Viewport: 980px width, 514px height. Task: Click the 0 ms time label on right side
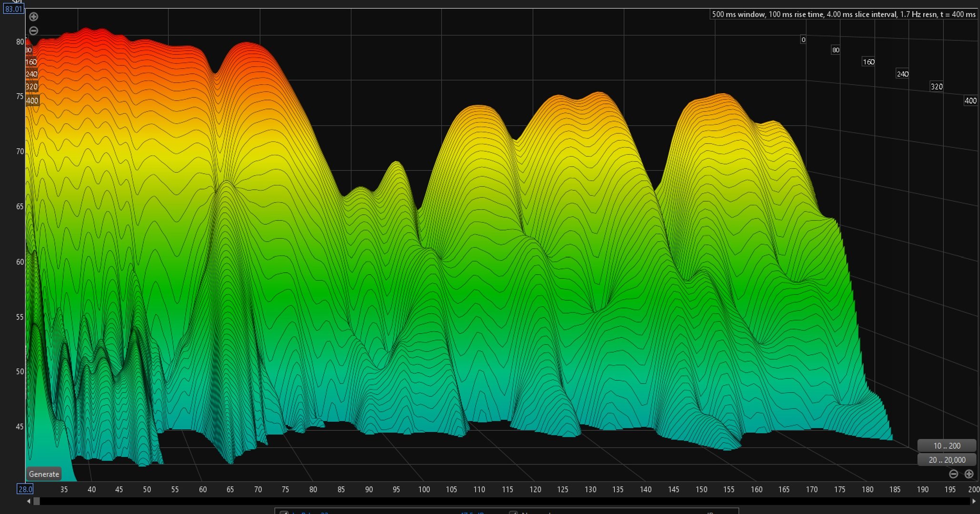click(803, 40)
